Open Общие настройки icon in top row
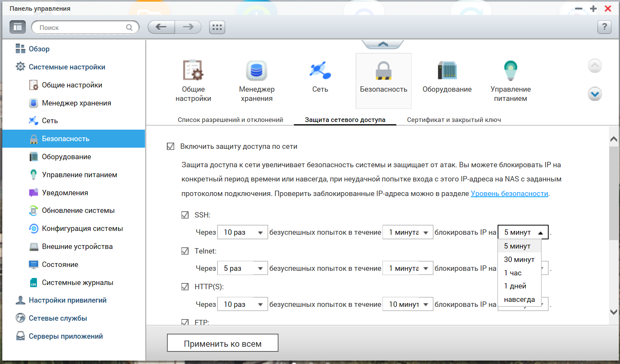 click(x=193, y=81)
